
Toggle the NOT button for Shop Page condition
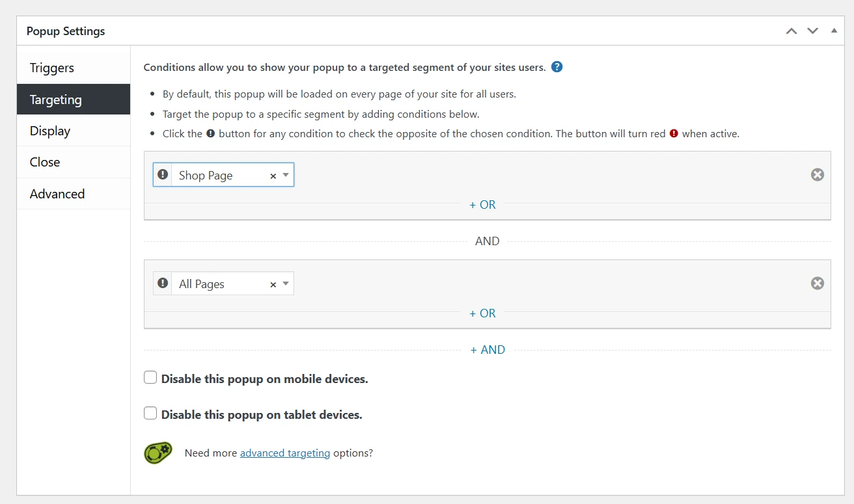coord(163,175)
